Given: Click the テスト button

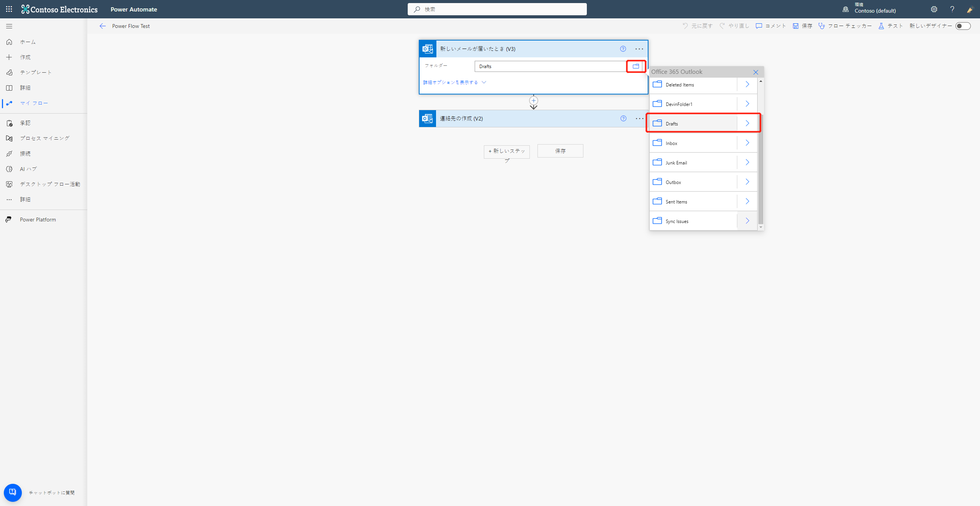Looking at the screenshot, I should click(x=890, y=26).
